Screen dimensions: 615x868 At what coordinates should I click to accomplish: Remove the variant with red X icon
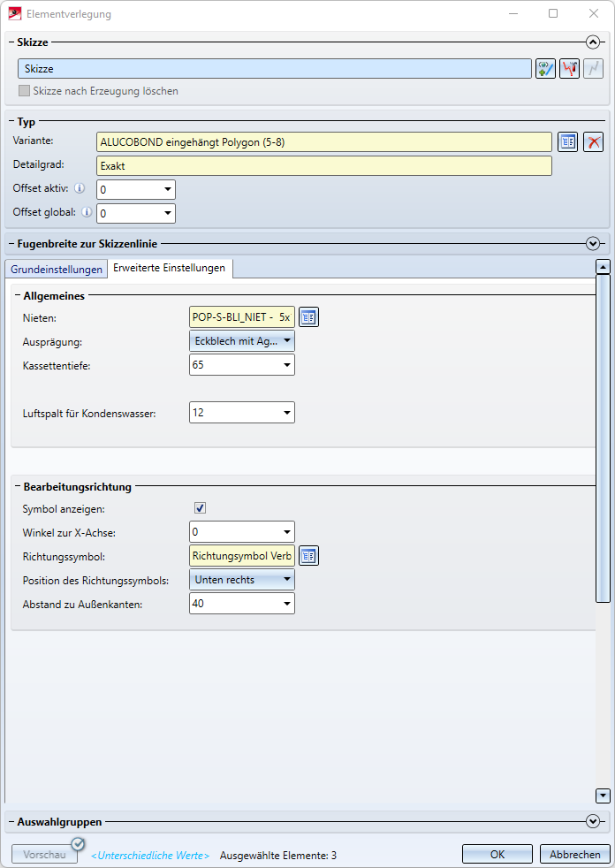(x=594, y=142)
